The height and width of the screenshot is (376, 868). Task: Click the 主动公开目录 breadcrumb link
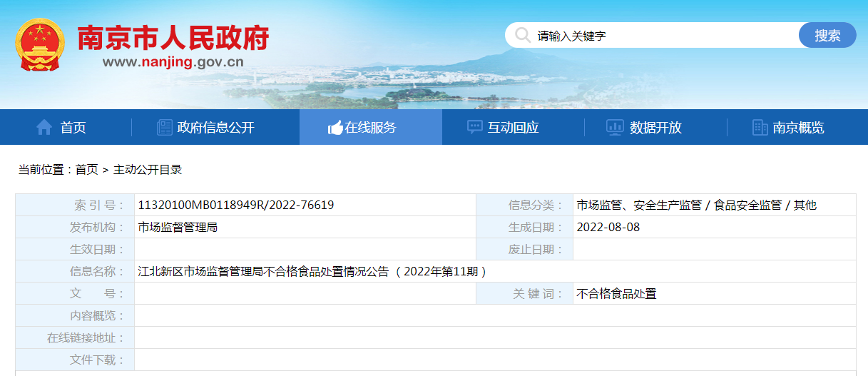click(x=148, y=170)
